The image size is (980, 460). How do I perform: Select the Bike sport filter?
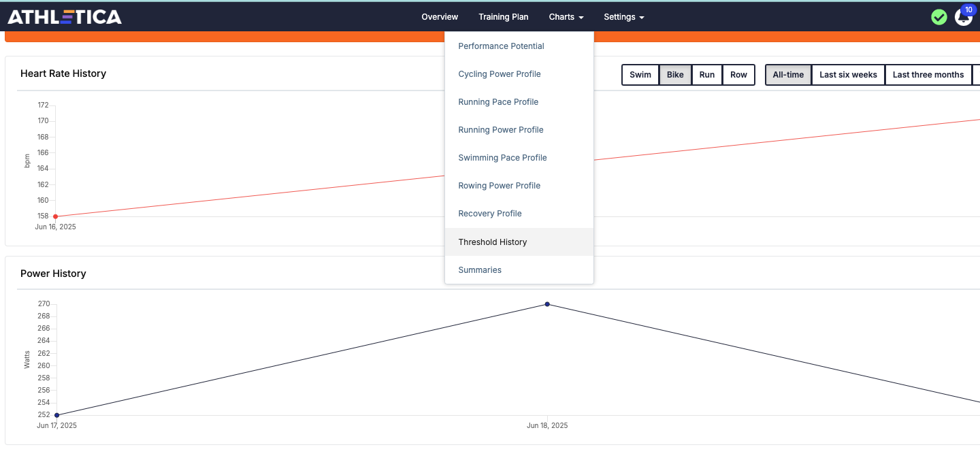pyautogui.click(x=675, y=75)
